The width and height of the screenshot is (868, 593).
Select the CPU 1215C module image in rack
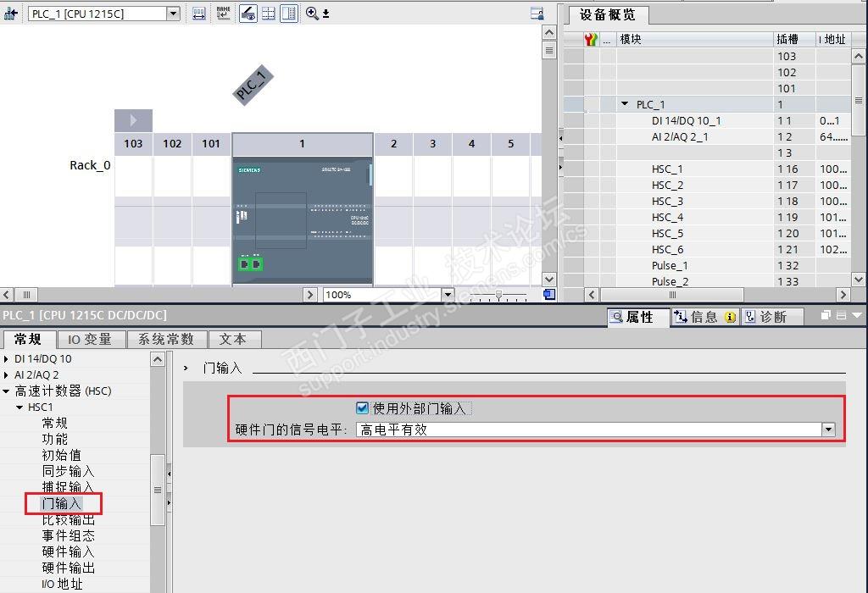click(x=303, y=220)
